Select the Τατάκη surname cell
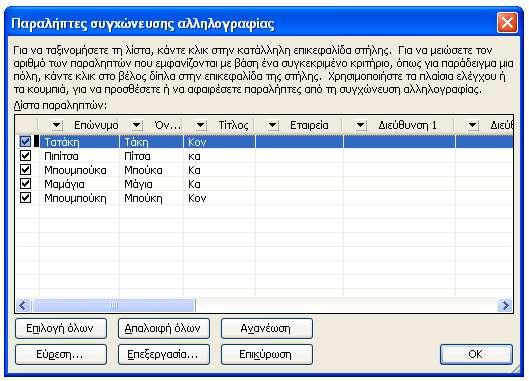This screenshot has height=381, width=529. point(79,142)
